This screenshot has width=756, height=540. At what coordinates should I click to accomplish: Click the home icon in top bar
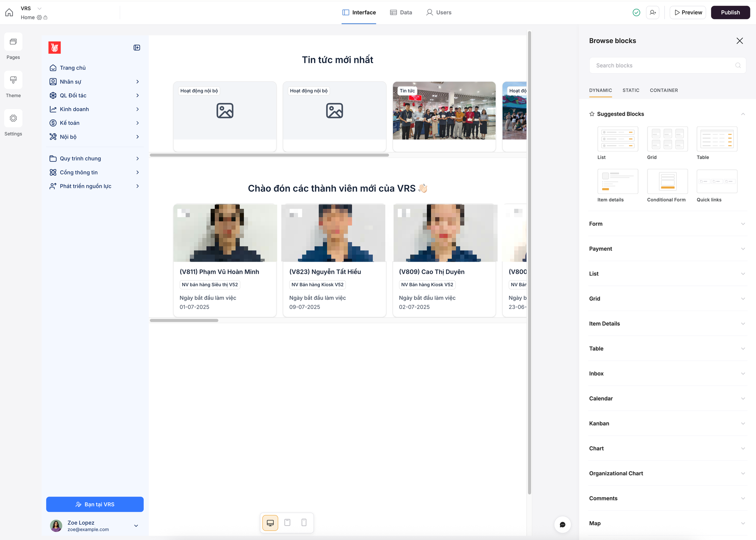9,12
